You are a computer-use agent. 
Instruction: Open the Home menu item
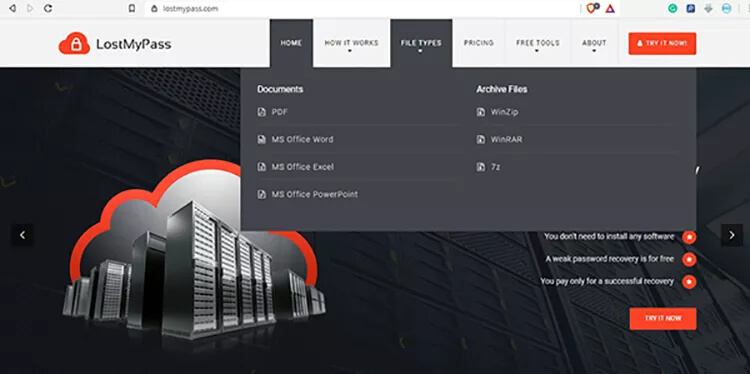pyautogui.click(x=291, y=43)
